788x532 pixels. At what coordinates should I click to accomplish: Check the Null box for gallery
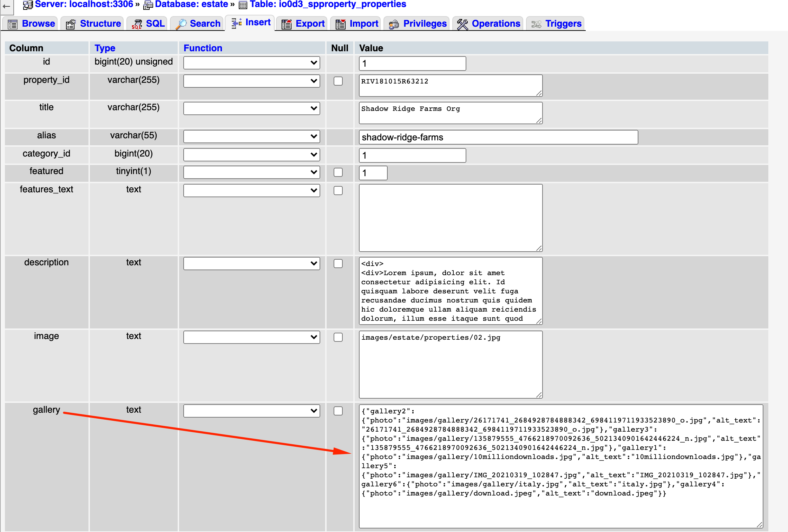[338, 411]
